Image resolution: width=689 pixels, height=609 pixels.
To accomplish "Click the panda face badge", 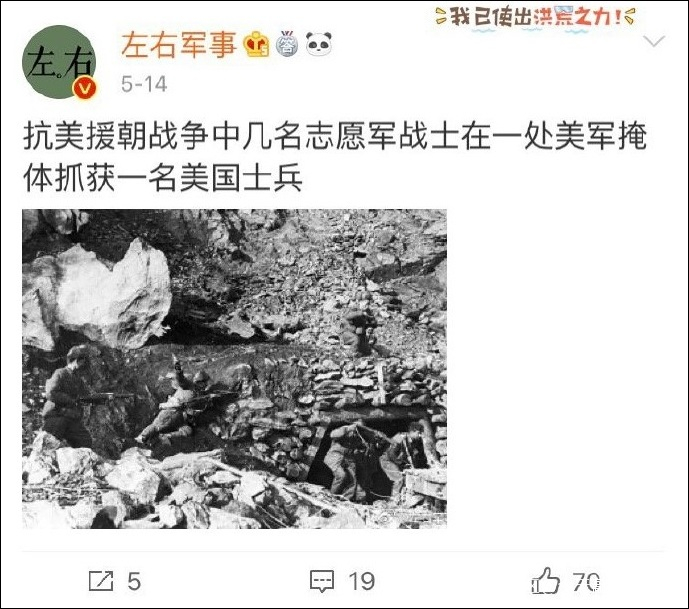I will coord(318,44).
